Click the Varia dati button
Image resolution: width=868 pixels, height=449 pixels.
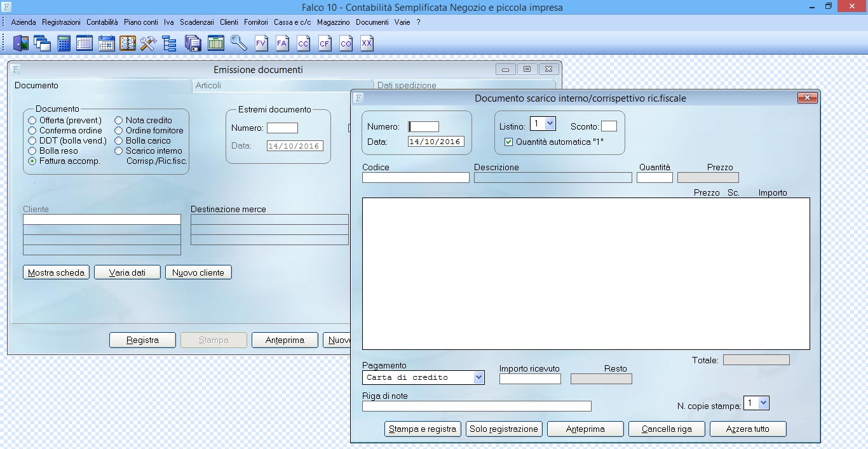(x=127, y=272)
